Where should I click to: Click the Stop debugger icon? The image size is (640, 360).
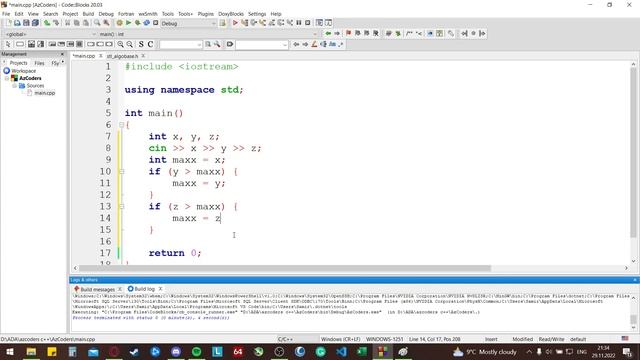click(308, 23)
